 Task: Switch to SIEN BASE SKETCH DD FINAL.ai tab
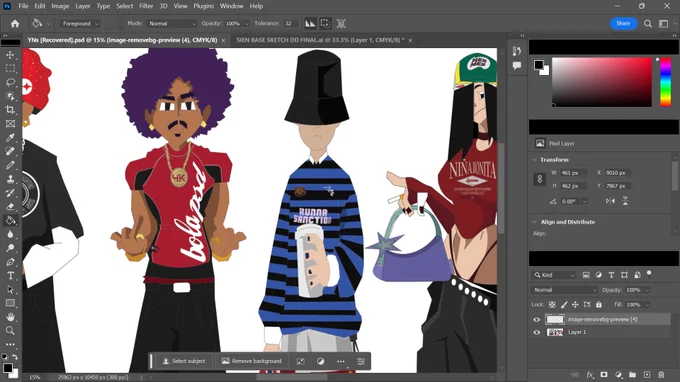pyautogui.click(x=320, y=40)
